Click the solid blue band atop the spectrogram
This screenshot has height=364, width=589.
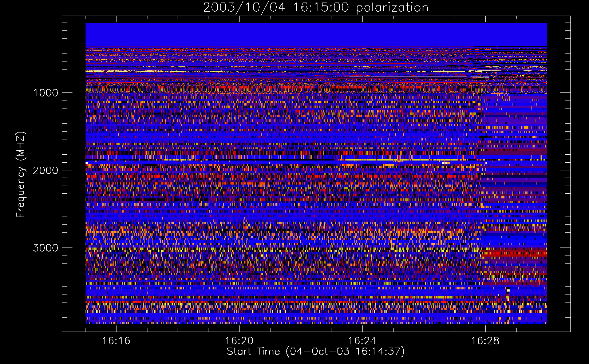[x=316, y=35]
